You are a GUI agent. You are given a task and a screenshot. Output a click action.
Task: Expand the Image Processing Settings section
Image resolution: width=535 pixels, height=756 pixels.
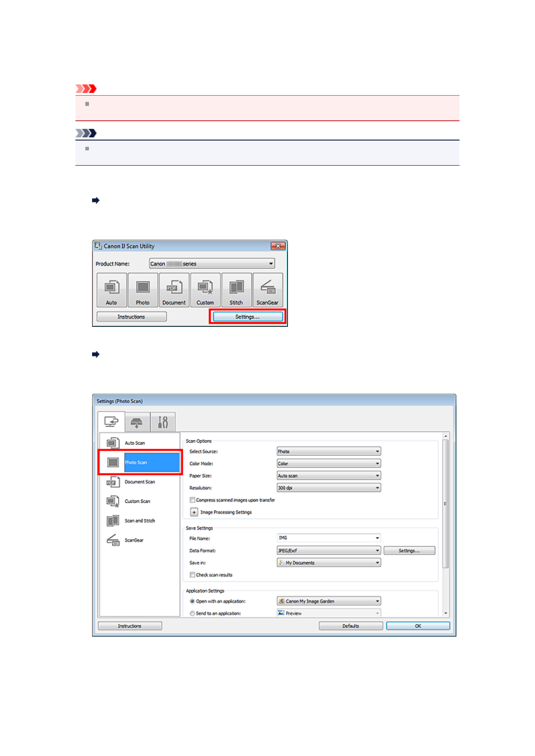tap(194, 512)
